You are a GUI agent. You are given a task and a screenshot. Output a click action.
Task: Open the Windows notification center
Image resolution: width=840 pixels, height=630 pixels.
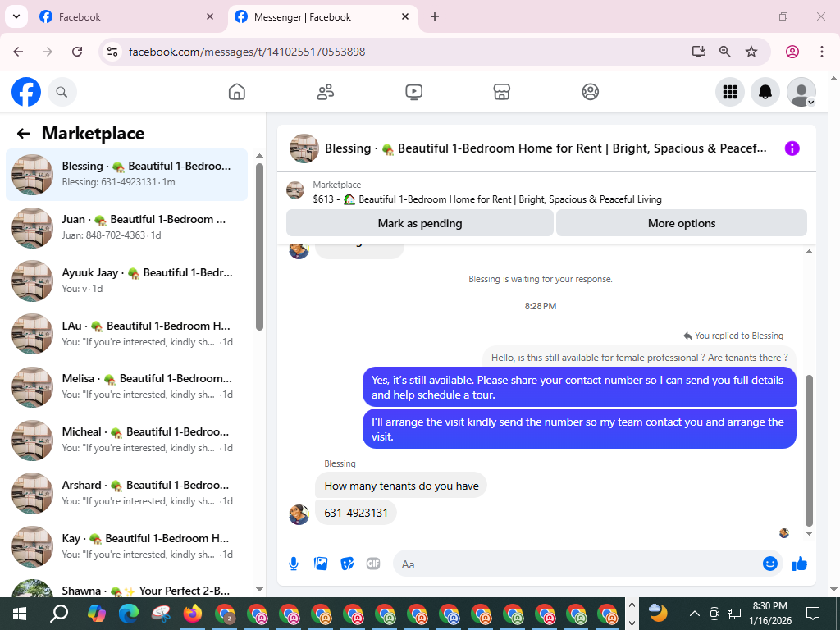click(813, 614)
